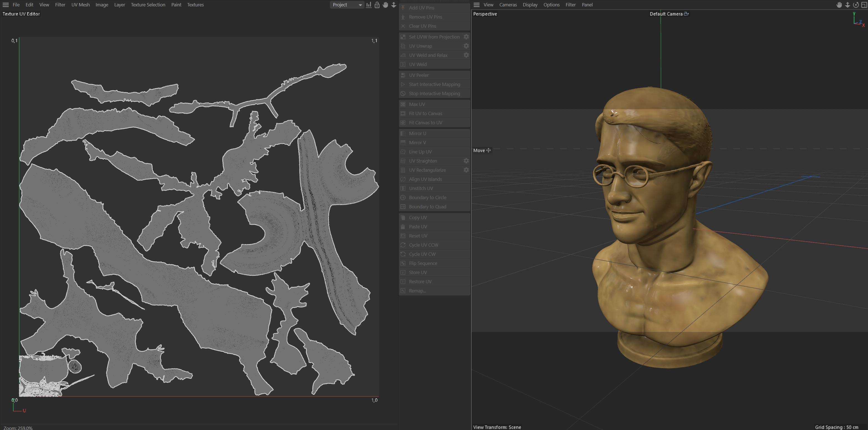Open the UV Mesh menu
The image size is (868, 430).
(80, 5)
